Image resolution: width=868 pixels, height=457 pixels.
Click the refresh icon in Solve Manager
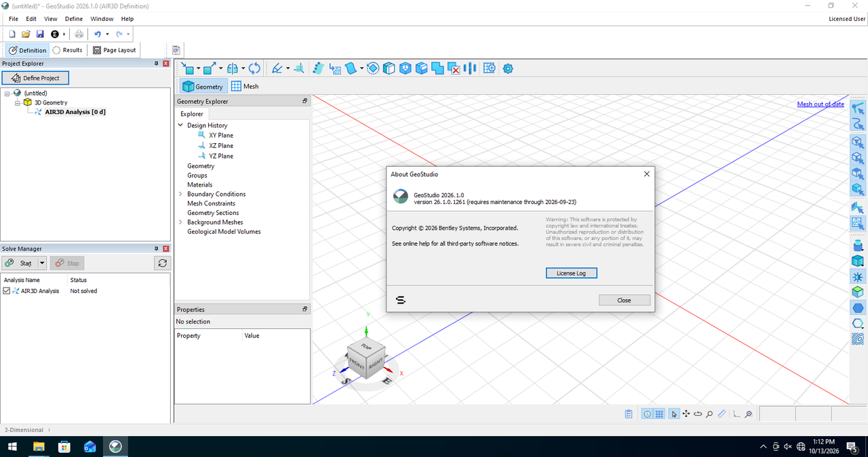(x=162, y=263)
